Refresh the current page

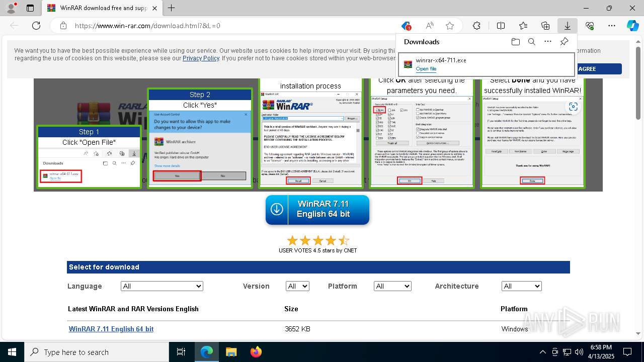tap(36, 26)
